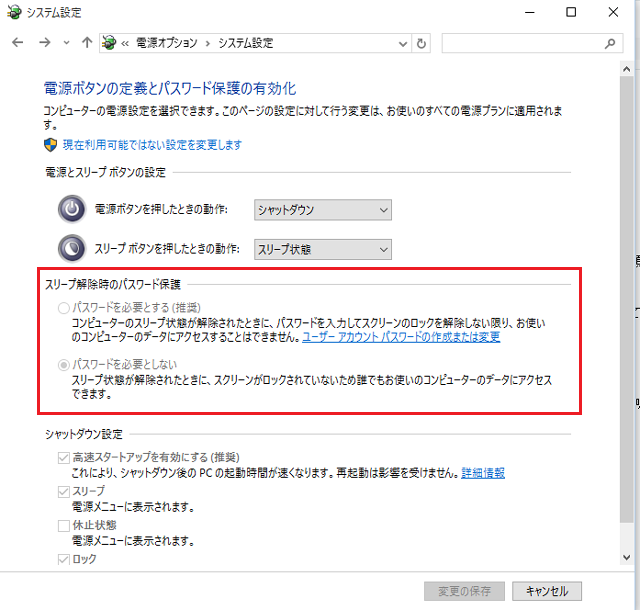Viewport: 640px width, 610px height.
Task: Click the scrollbar down arrow
Action: pos(627,557)
